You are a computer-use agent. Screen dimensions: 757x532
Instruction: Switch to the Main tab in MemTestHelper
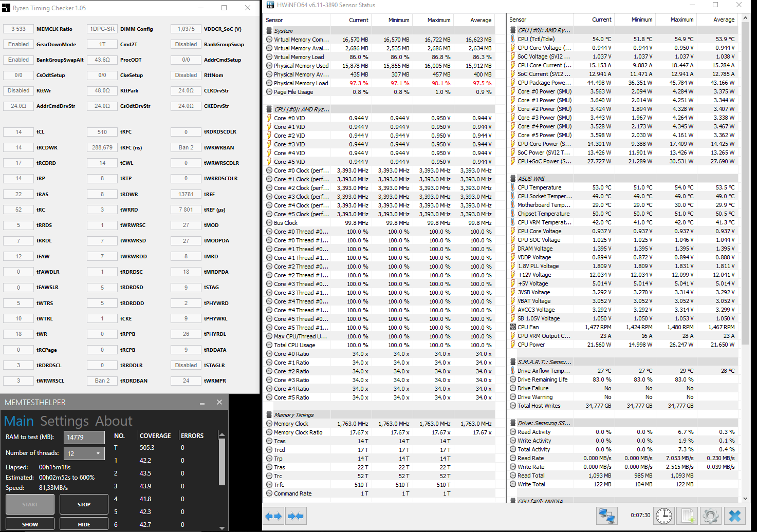pyautogui.click(x=19, y=421)
